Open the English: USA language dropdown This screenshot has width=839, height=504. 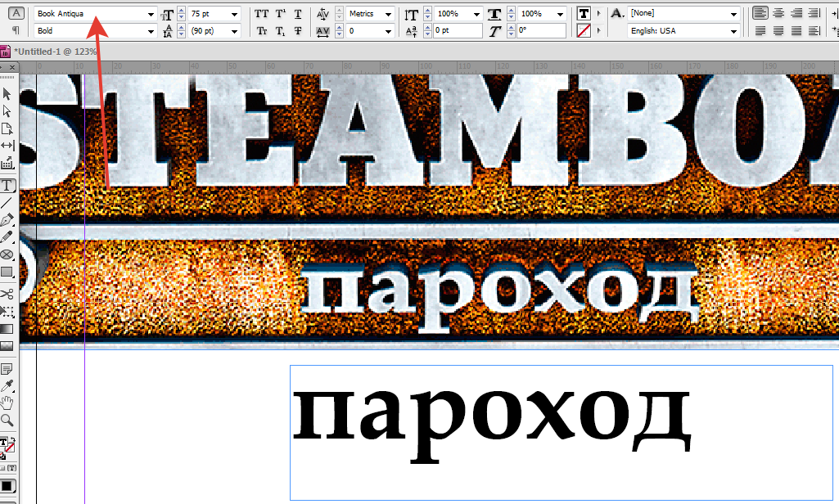(x=733, y=32)
